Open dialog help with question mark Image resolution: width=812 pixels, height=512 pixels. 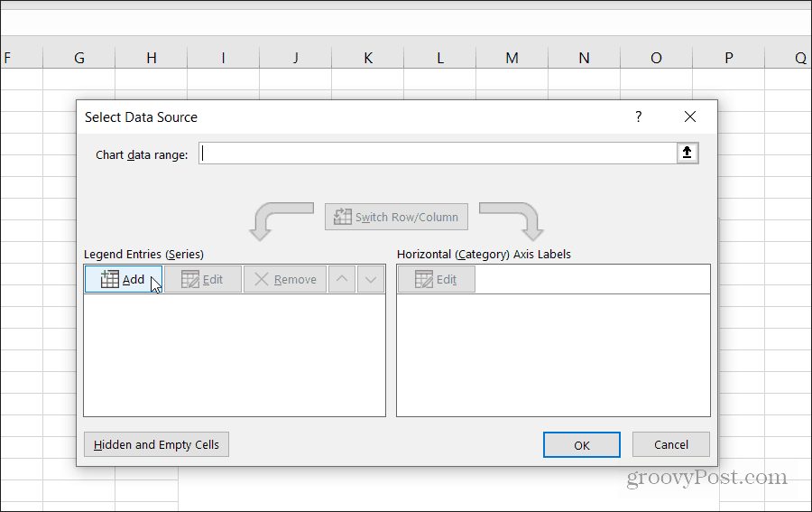pos(639,116)
